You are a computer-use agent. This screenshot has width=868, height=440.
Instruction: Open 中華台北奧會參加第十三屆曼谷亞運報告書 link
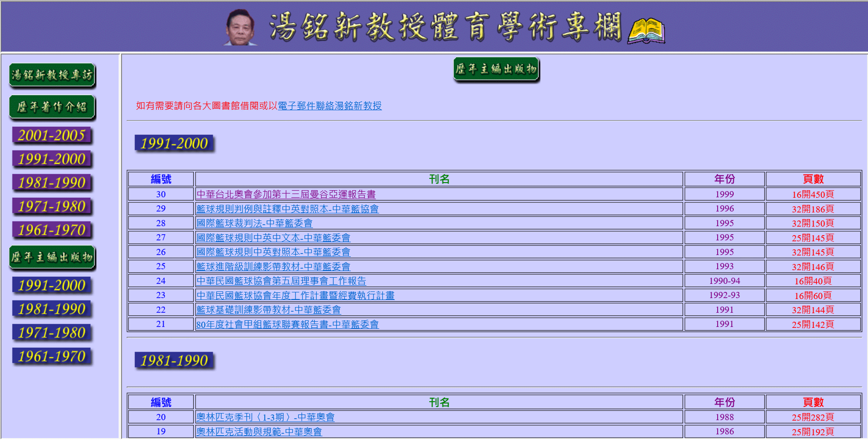tap(286, 194)
